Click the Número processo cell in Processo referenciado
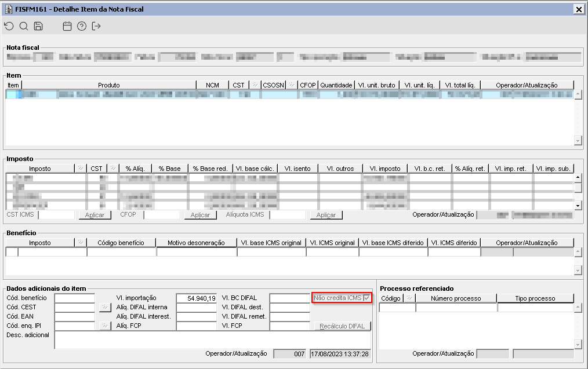 click(x=456, y=308)
